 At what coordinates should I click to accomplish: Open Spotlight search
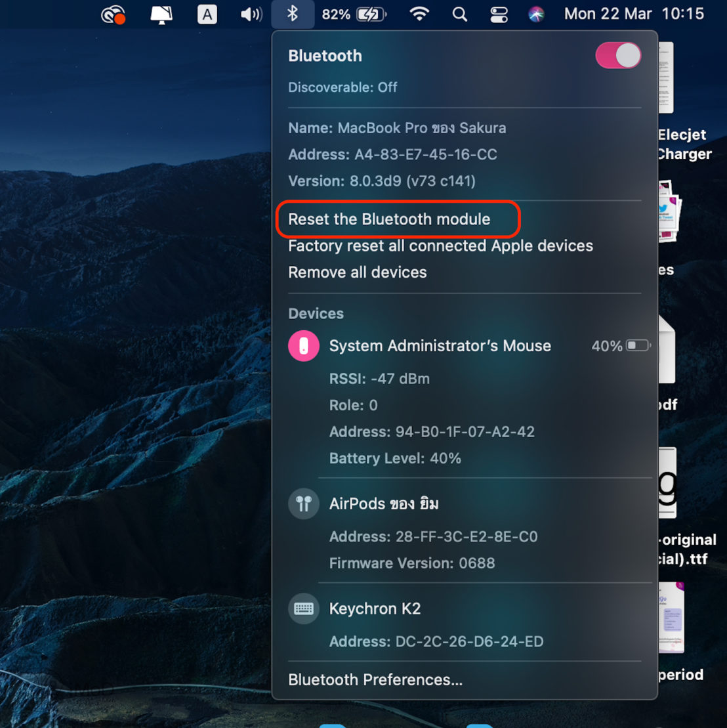pyautogui.click(x=459, y=14)
